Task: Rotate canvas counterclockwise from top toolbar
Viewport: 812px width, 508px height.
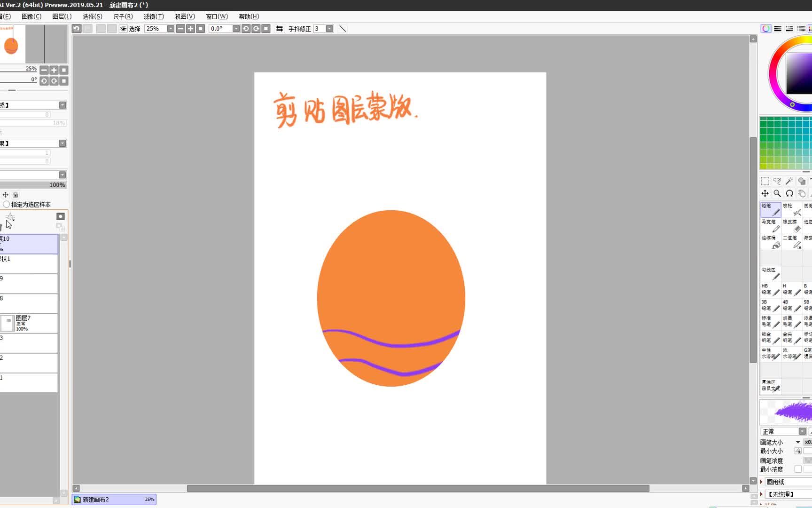Action: point(246,29)
